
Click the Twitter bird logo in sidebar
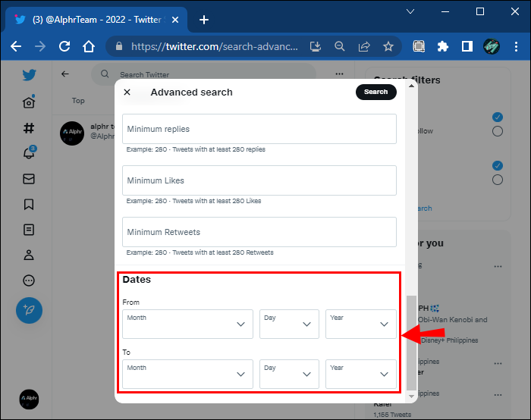click(x=29, y=75)
